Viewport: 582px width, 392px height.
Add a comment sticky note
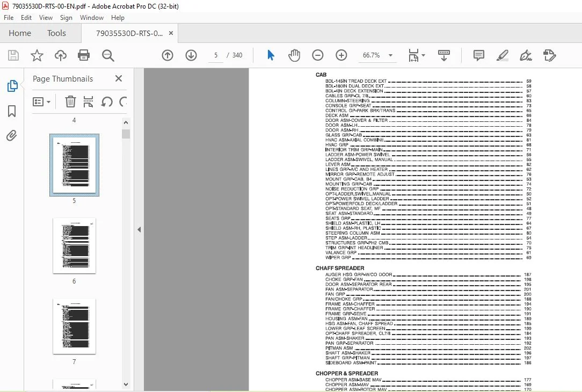click(479, 55)
